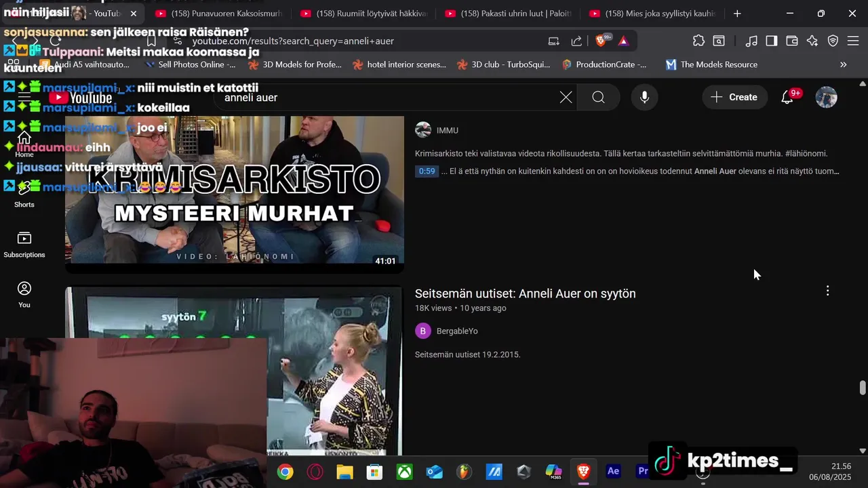The height and width of the screenshot is (488, 868).
Task: Switch to Punavuoren Kaksoismurh tab
Action: pos(218,14)
